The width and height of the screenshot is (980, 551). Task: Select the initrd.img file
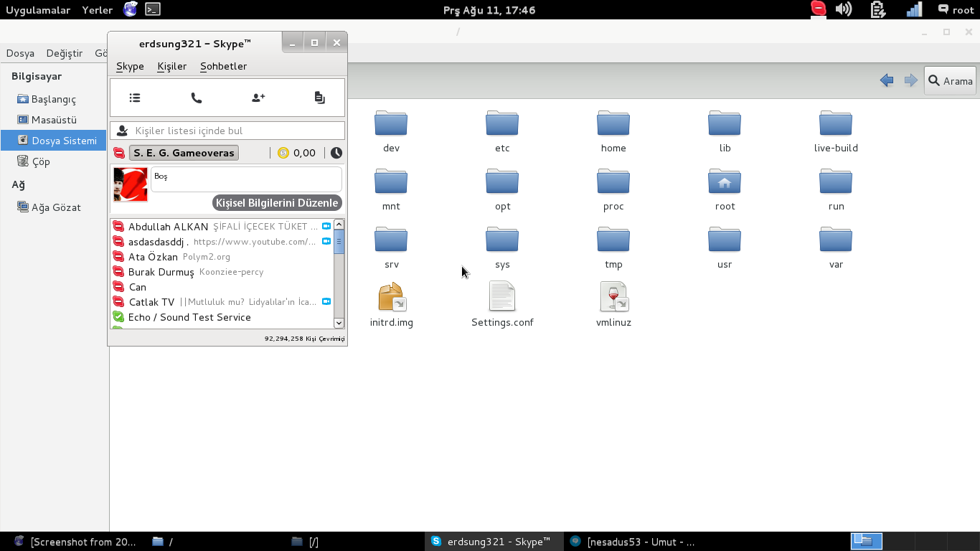[391, 305]
